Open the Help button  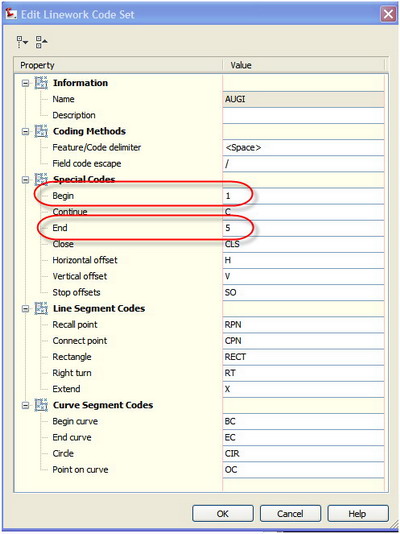pyautogui.click(x=357, y=514)
